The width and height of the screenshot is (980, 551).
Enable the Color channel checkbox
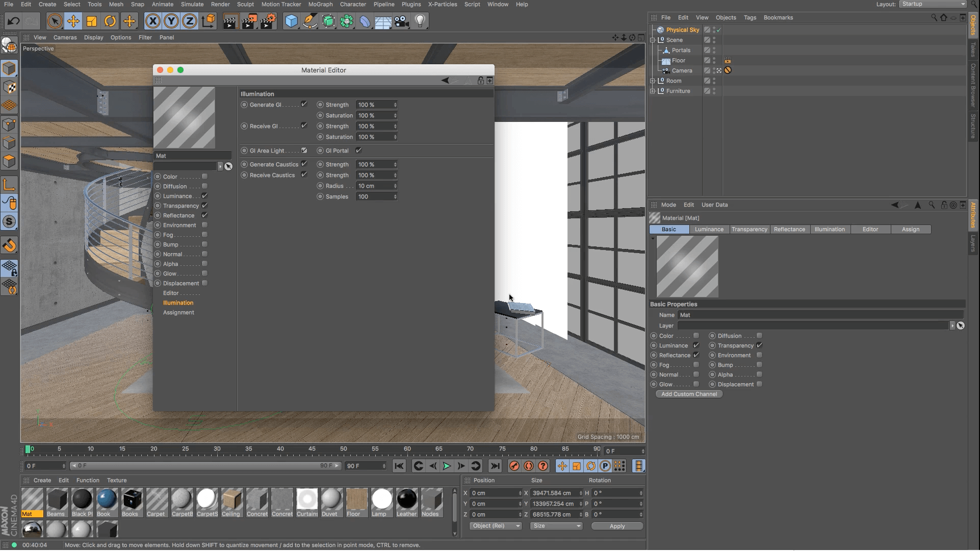coord(204,177)
